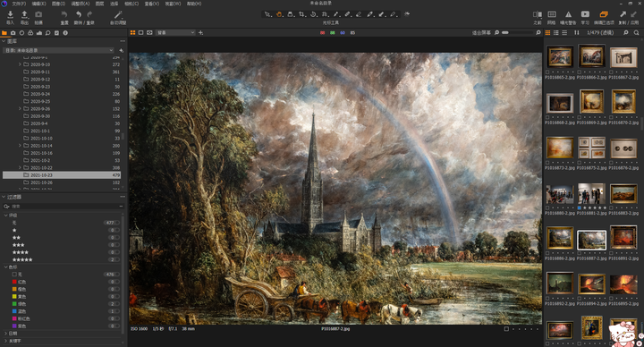Image resolution: width=644 pixels, height=347 pixels.
Task: Open the Library folder tool tab
Action: click(4, 33)
